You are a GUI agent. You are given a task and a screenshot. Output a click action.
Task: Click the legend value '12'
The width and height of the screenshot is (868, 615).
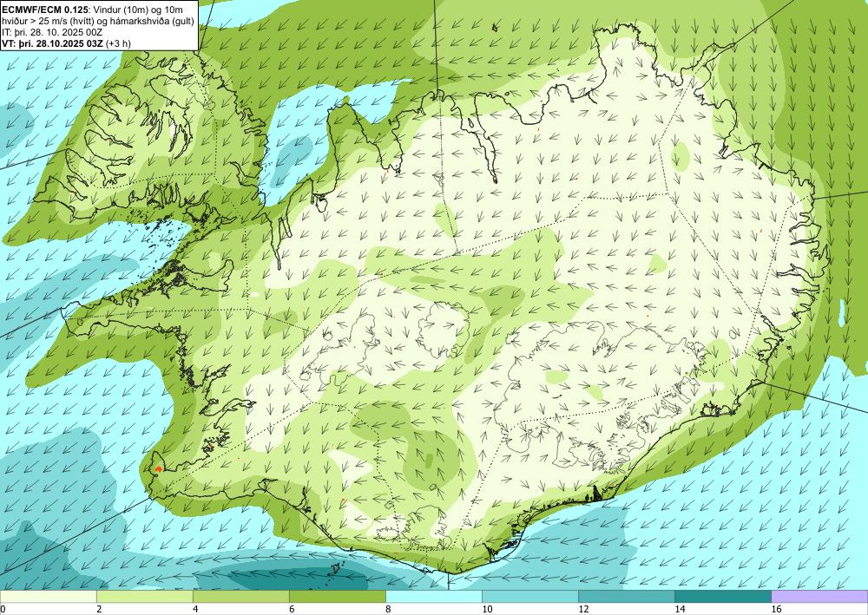tap(583, 609)
